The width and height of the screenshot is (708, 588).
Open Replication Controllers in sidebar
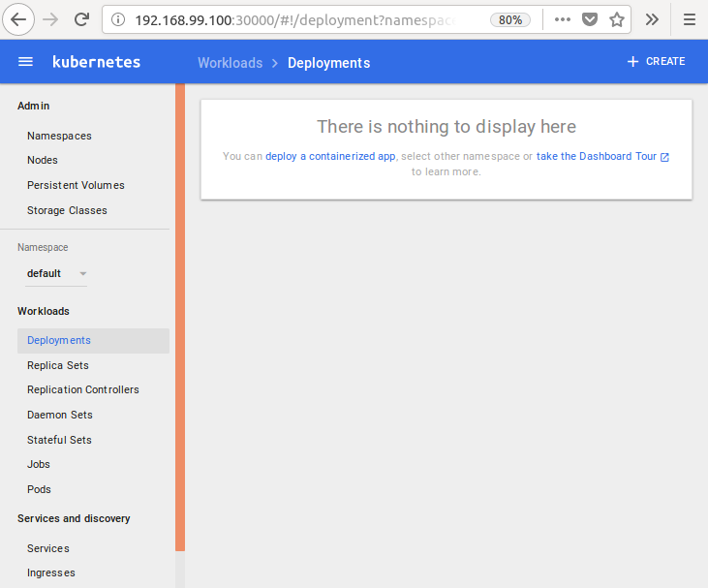[x=83, y=389]
